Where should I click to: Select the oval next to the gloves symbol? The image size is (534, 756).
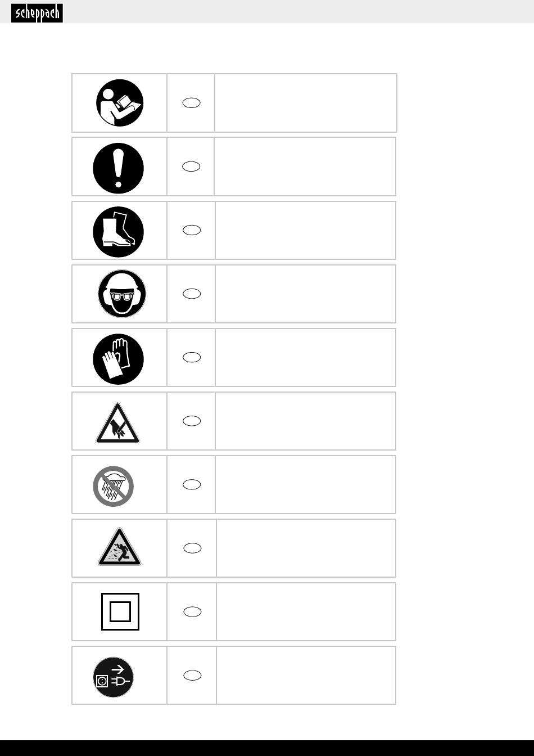pyautogui.click(x=192, y=357)
